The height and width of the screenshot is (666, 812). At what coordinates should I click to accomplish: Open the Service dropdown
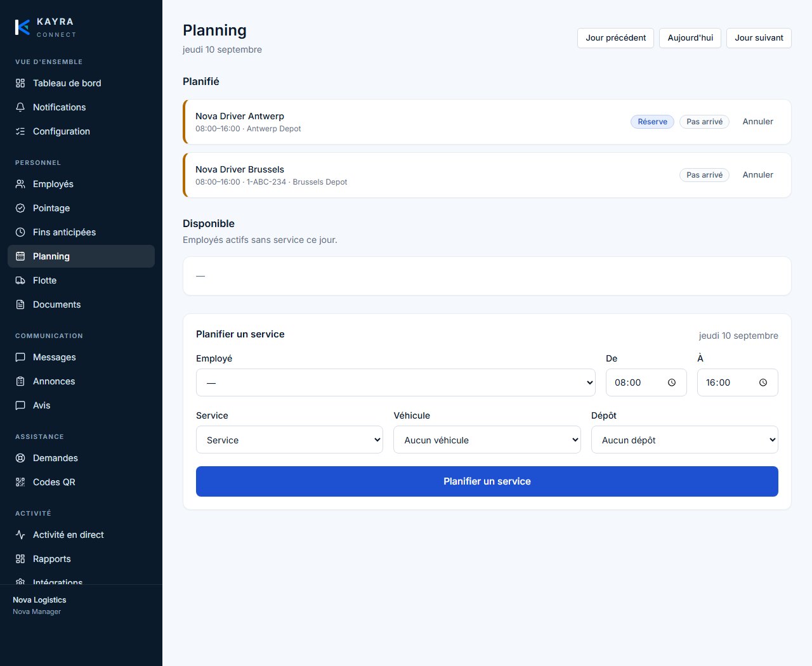click(289, 440)
